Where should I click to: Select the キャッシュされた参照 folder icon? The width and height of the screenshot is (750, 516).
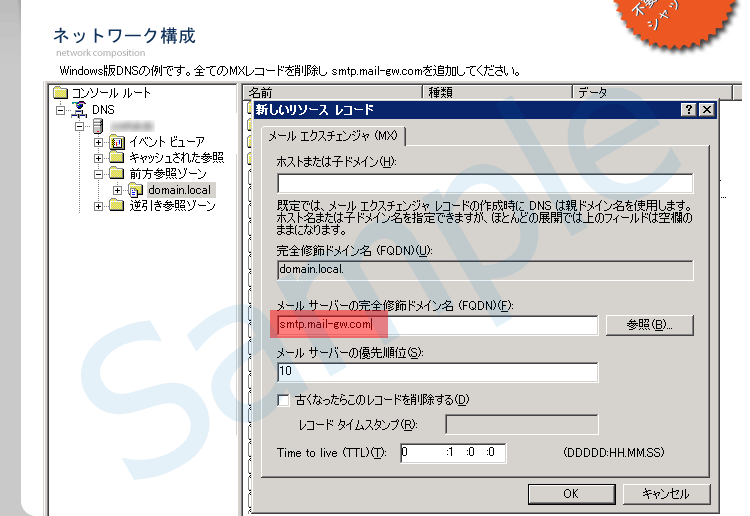pyautogui.click(x=116, y=158)
